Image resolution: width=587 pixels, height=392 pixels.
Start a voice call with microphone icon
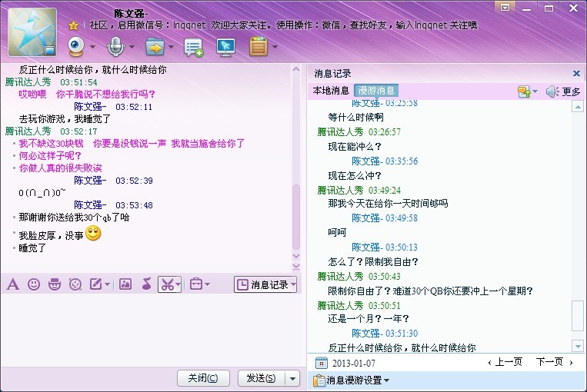coord(116,47)
